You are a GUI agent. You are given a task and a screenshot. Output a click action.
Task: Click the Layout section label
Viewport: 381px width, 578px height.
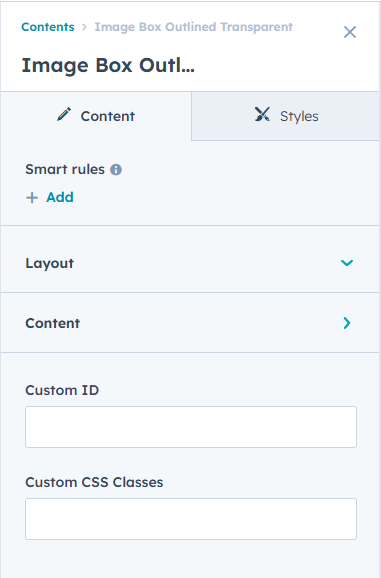coord(49,263)
